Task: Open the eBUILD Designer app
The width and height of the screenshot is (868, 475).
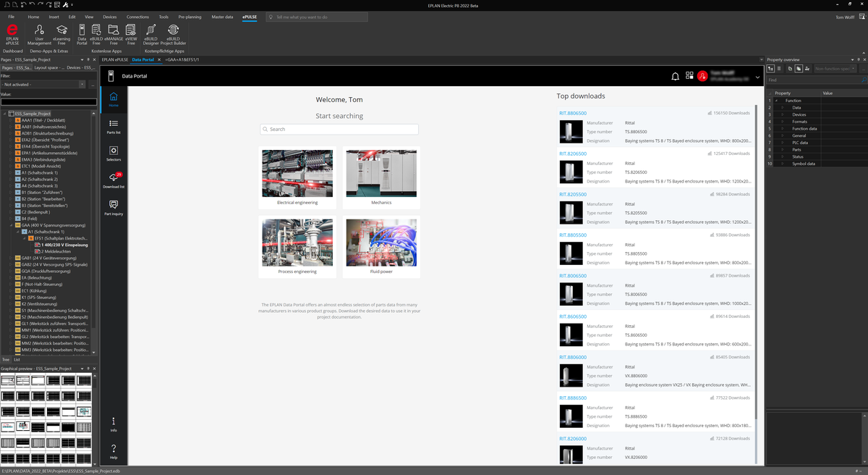Action: tap(150, 34)
